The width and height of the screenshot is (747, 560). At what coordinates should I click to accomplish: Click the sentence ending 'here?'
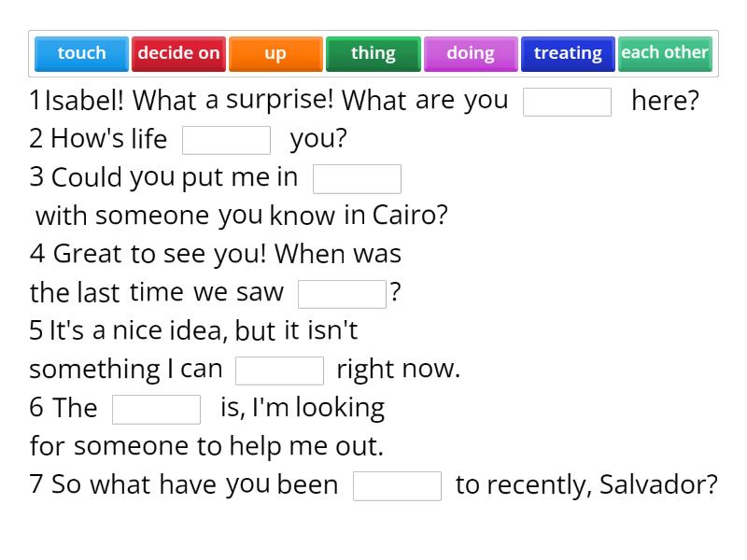pos(666,101)
